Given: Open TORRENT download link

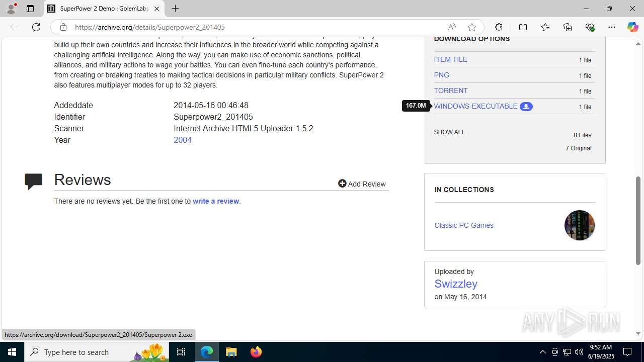Looking at the screenshot, I should (x=451, y=90).
